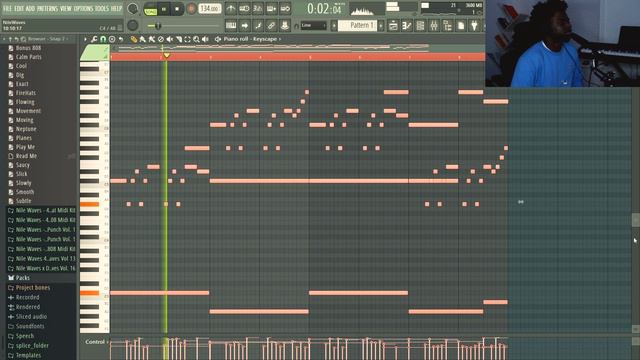Toggle overdub/blend recording button
The width and height of the screenshot is (640, 360).
coord(271,9)
